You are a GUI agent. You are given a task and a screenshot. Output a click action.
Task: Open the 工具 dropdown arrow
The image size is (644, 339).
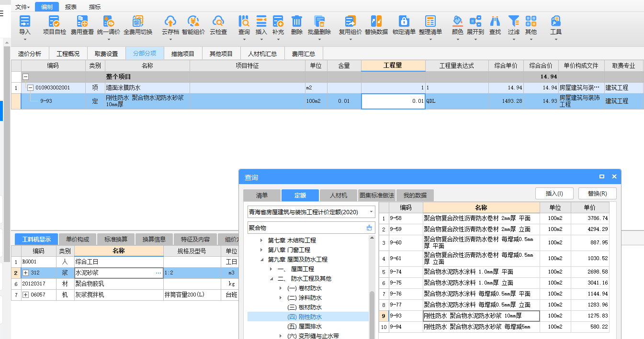click(556, 39)
